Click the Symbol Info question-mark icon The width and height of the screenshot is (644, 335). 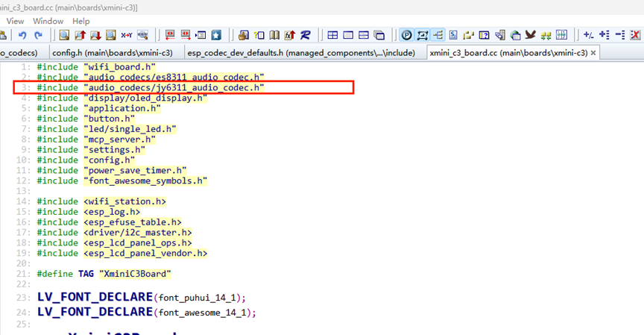(x=259, y=35)
